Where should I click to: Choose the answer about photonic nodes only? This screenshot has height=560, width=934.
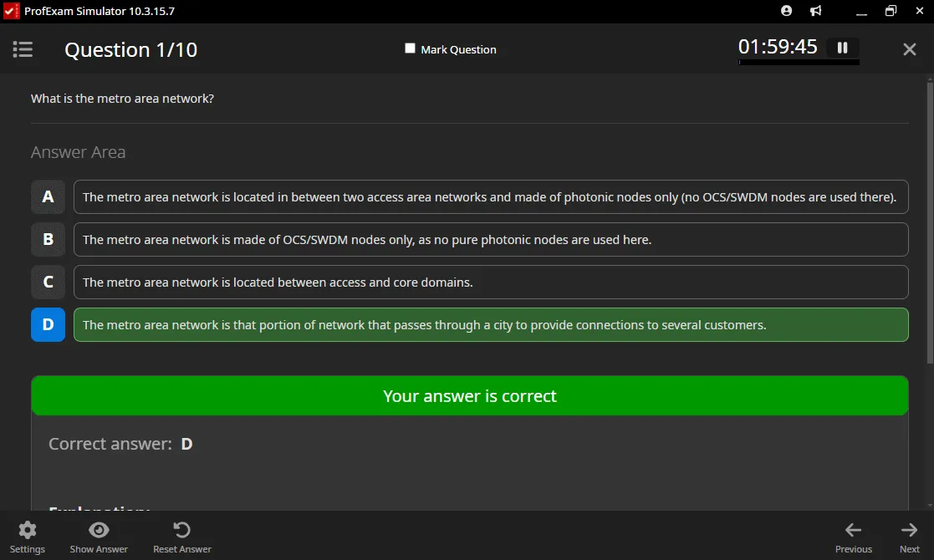[x=491, y=197]
